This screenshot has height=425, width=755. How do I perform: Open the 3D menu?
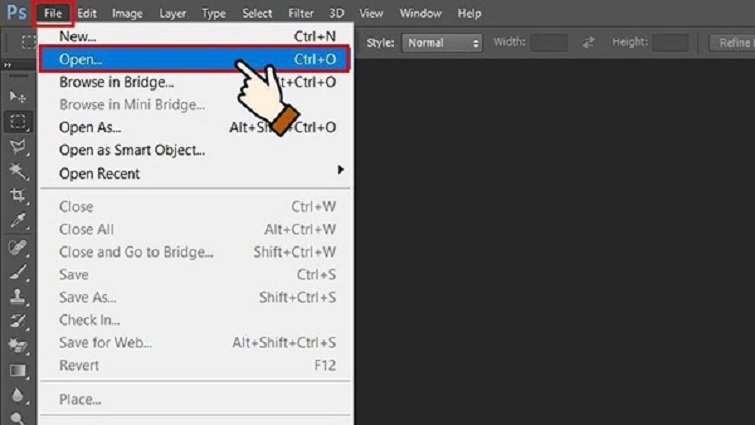(337, 13)
